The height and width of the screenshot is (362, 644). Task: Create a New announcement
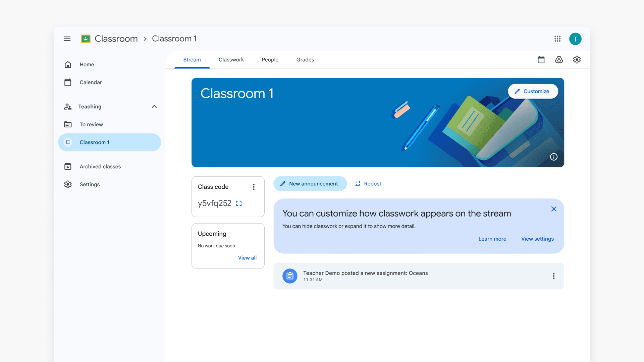click(310, 184)
